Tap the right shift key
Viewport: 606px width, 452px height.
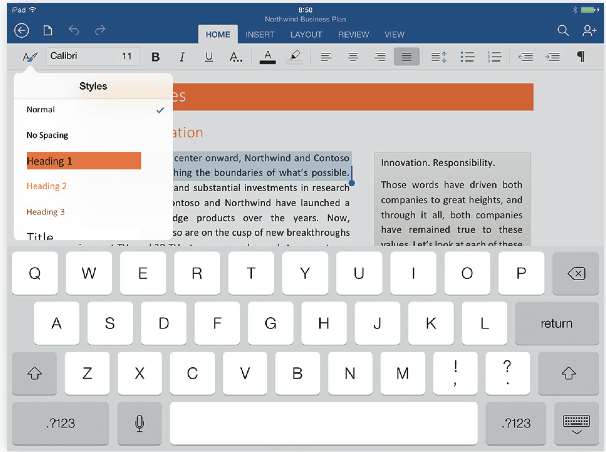pyautogui.click(x=568, y=374)
